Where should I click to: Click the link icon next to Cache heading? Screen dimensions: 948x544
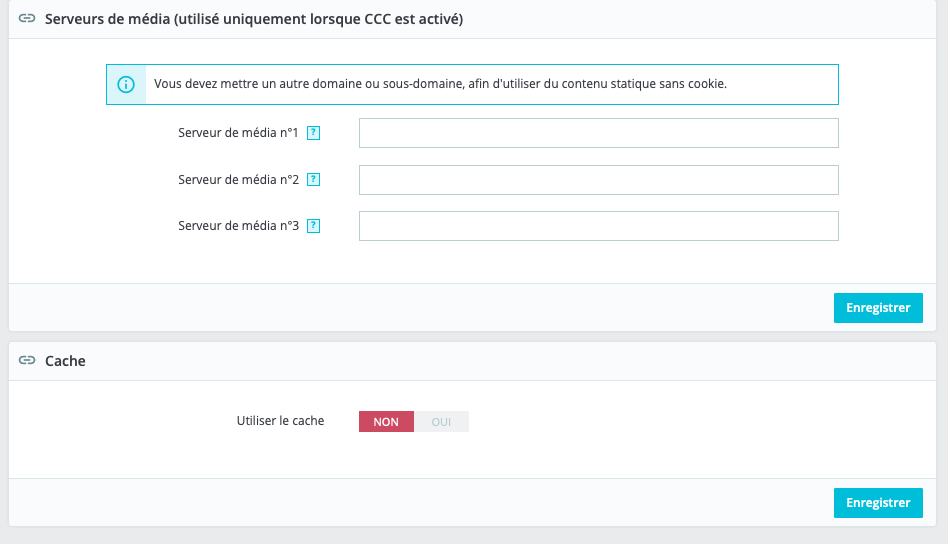click(x=27, y=361)
